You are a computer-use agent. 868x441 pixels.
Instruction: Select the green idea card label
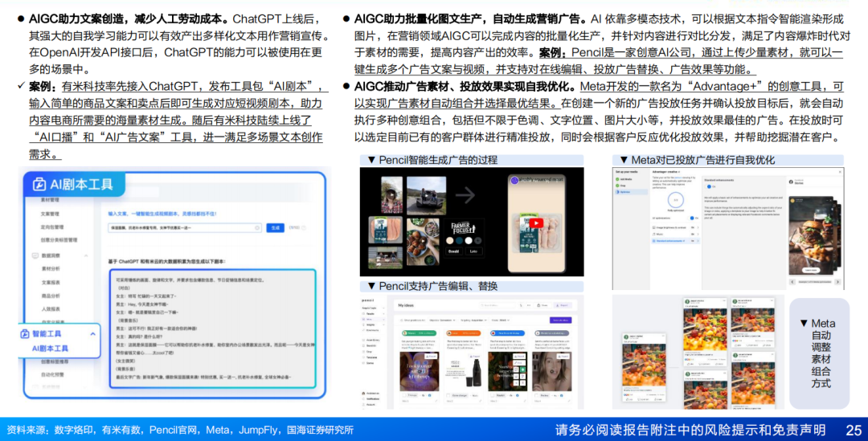click(419, 333)
